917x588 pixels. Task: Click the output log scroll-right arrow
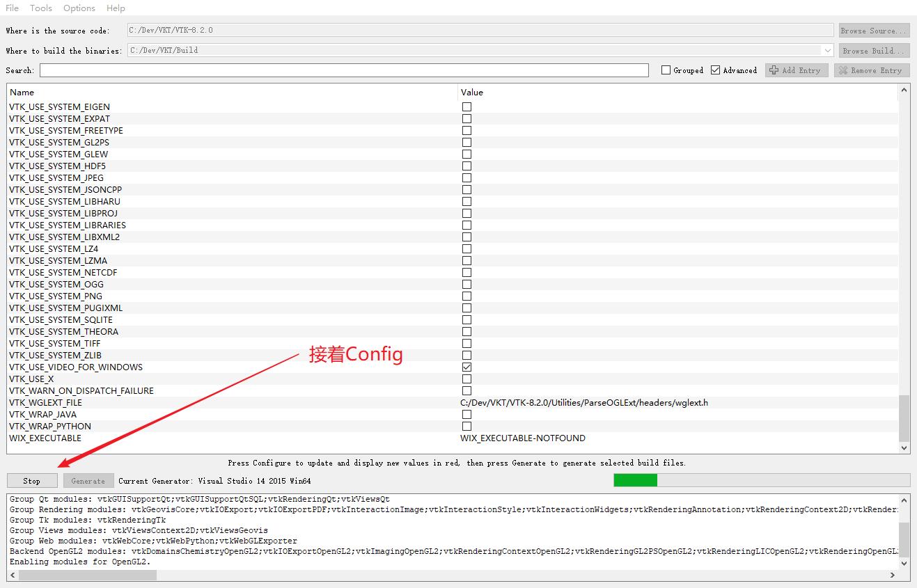893,575
